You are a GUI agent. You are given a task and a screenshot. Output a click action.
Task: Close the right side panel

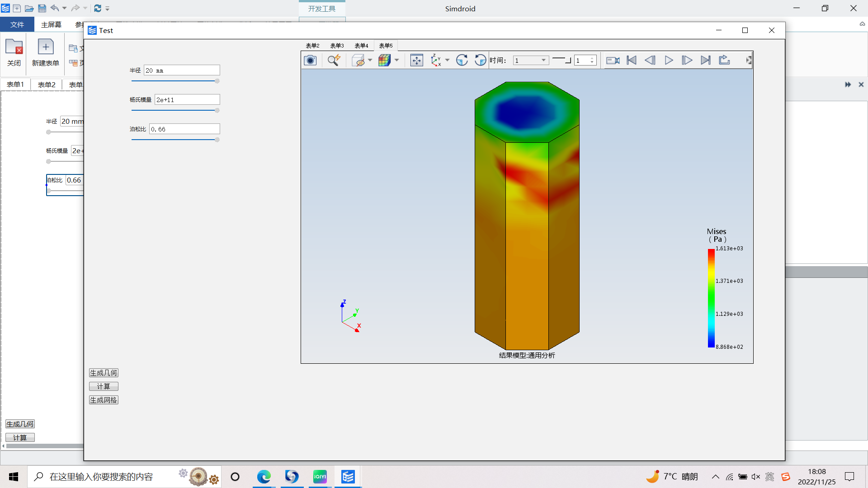(861, 84)
